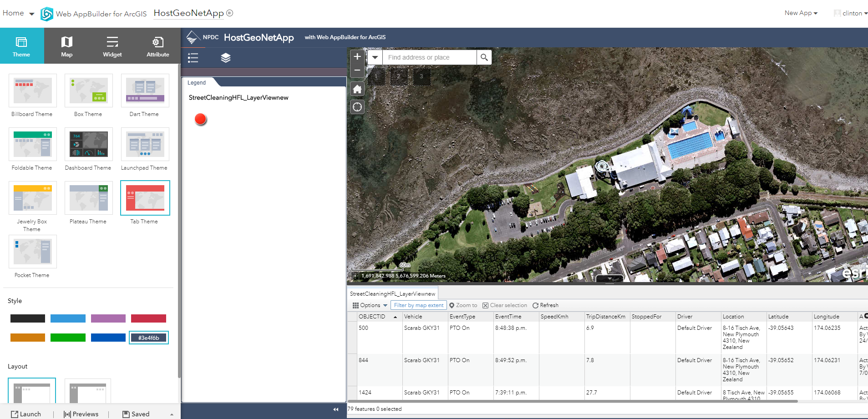
Task: Expand the search source dropdown arrow
Action: point(375,57)
